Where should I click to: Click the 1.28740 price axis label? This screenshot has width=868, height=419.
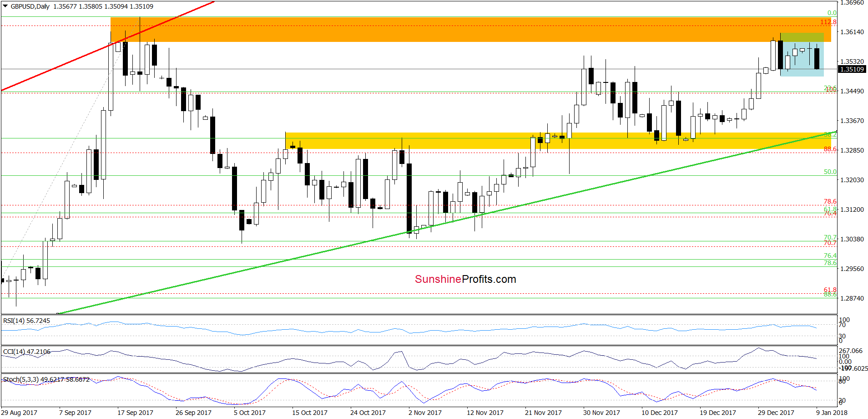pyautogui.click(x=852, y=298)
